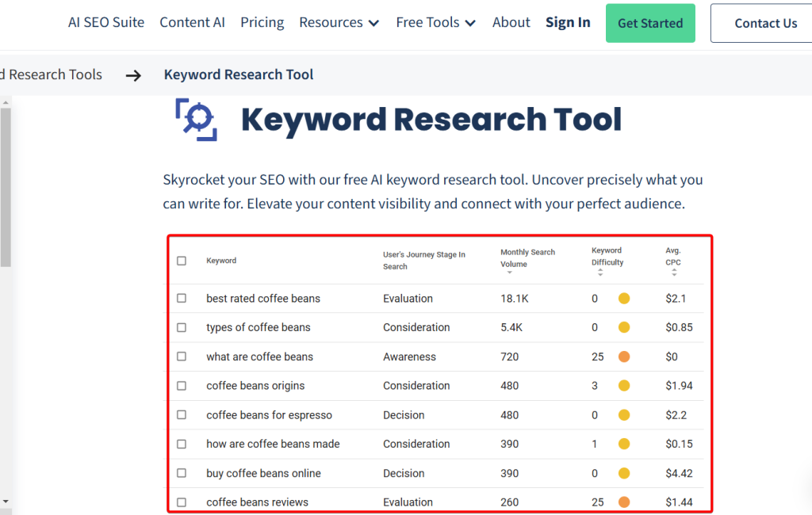This screenshot has height=515, width=812.
Task: Toggle the select-all checkbox in table header
Action: click(x=182, y=261)
